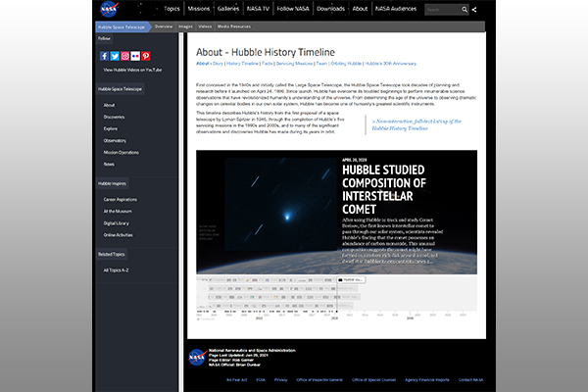
Task: Click the share icon in header
Action: click(x=474, y=10)
